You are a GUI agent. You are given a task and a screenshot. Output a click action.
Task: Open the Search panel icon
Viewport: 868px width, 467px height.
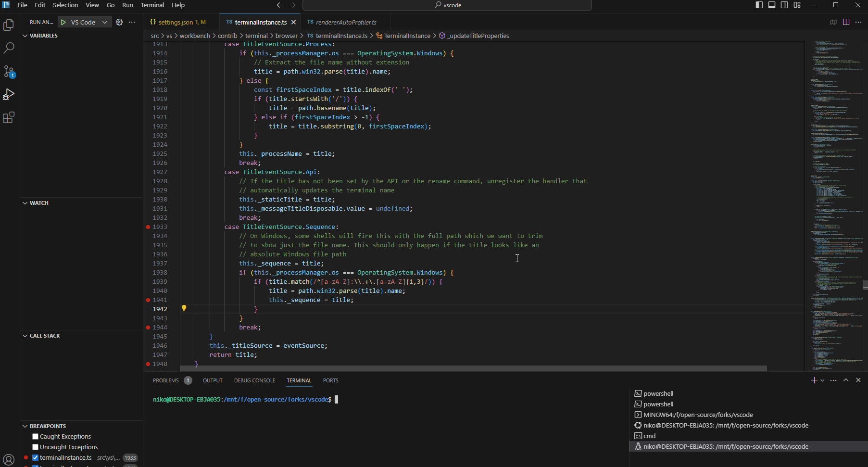click(9, 48)
